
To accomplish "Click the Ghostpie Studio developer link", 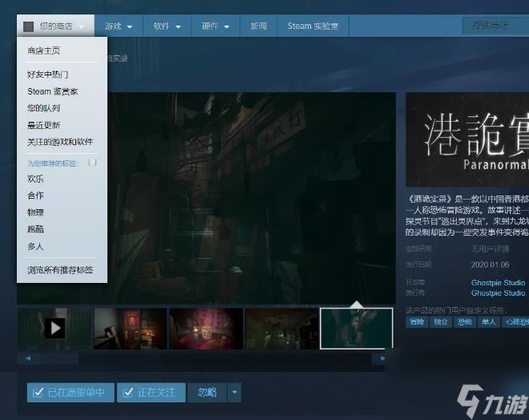I will pos(498,282).
